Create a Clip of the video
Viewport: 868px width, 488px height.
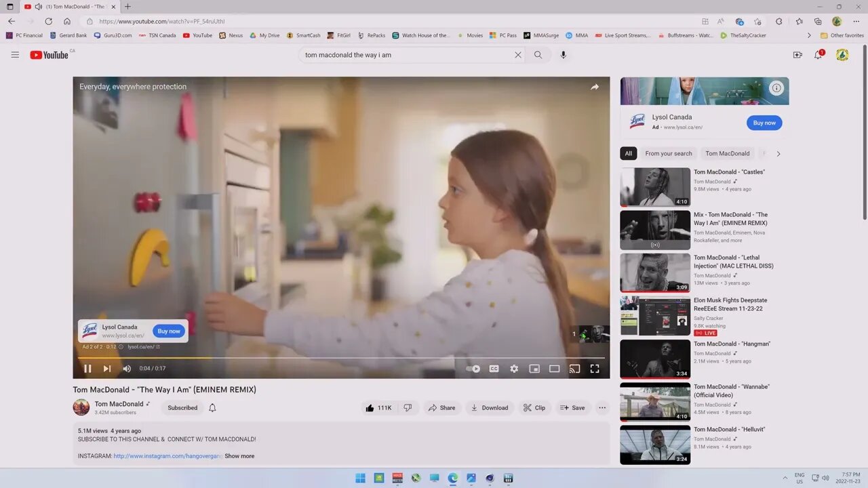(534, 408)
